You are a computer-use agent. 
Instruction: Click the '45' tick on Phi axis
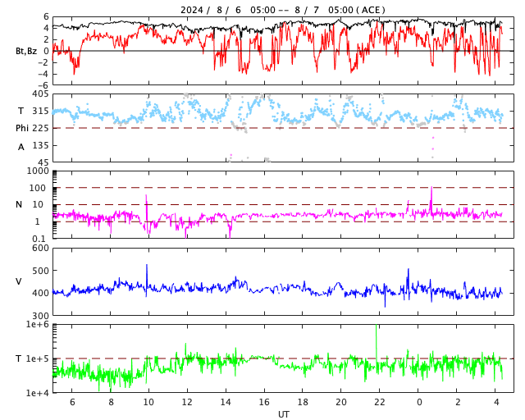tap(43, 162)
